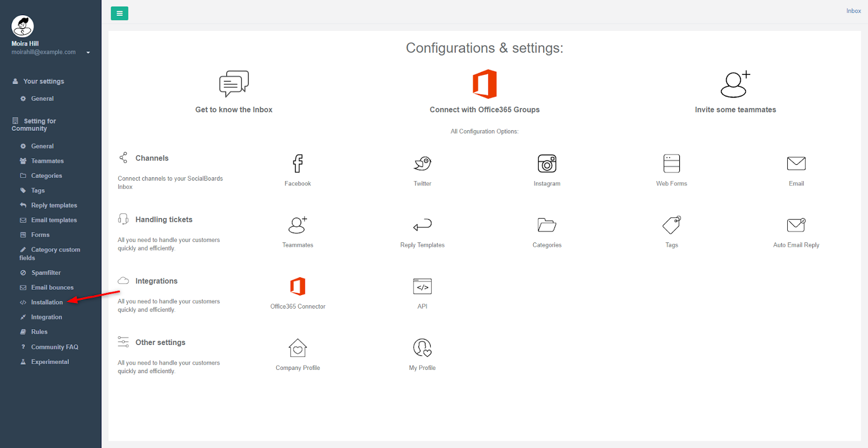Click the Email label under Channels
The height and width of the screenshot is (448, 868).
pos(796,184)
